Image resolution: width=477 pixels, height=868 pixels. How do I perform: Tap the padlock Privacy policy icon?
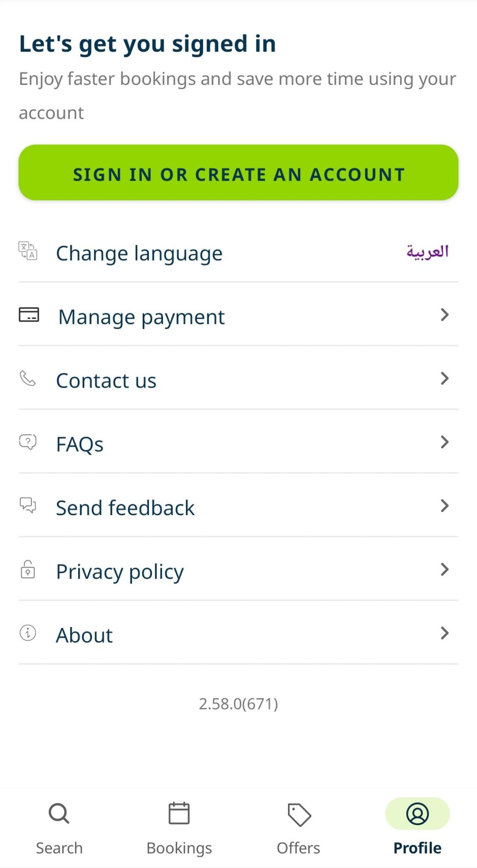28,570
